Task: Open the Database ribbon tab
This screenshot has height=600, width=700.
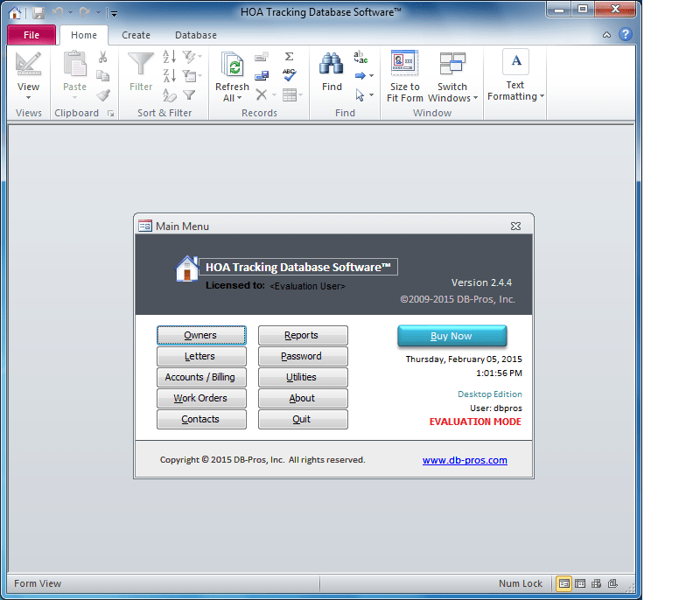Action: (195, 35)
